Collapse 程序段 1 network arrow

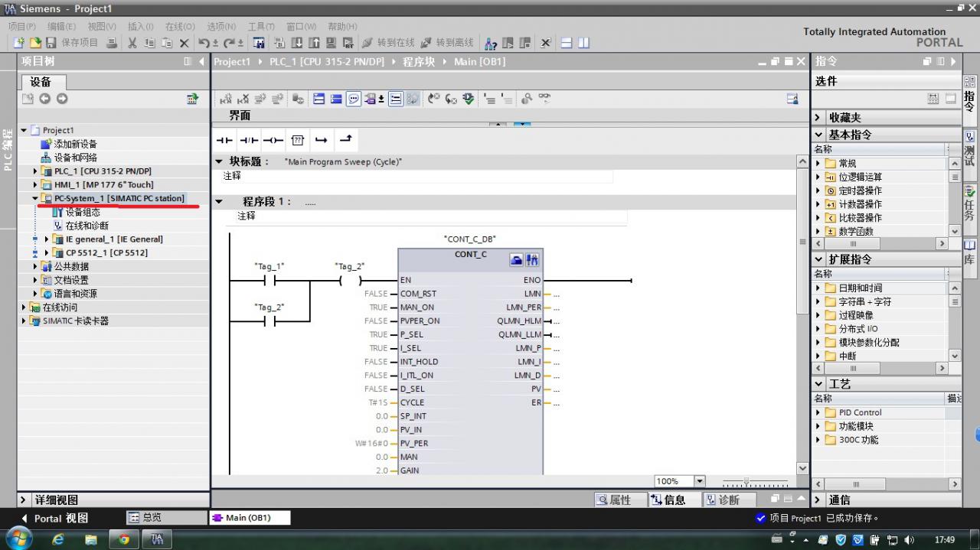(x=219, y=202)
